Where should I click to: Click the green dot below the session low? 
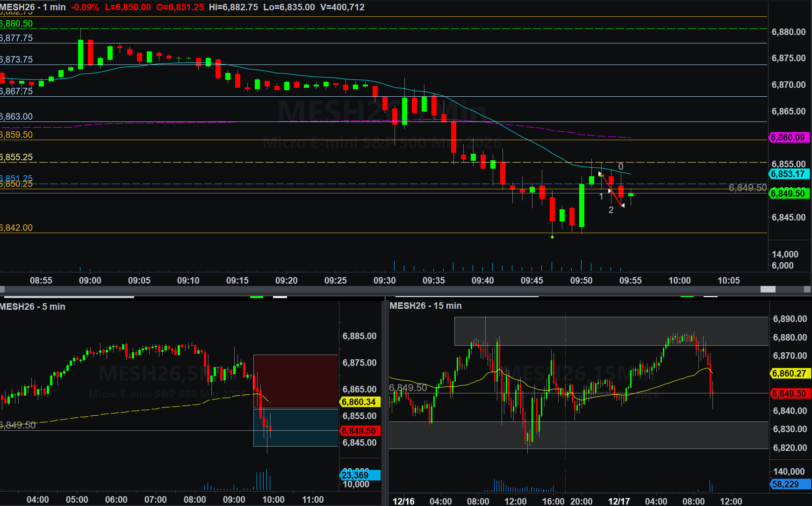point(552,237)
